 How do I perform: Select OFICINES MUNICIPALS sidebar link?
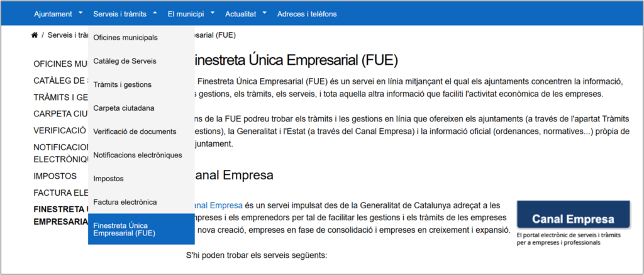60,64
